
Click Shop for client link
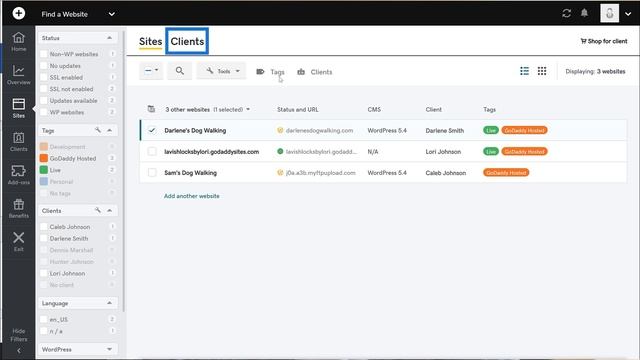[x=604, y=41]
